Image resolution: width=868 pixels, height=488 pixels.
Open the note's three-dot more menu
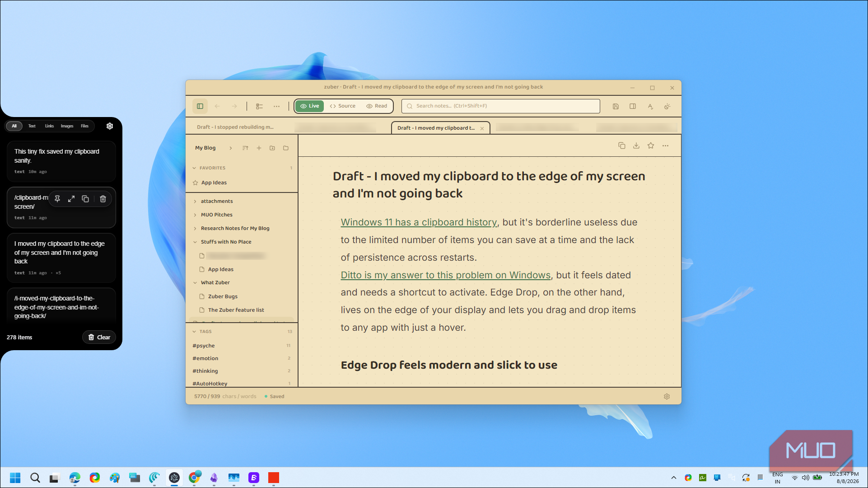pos(665,145)
